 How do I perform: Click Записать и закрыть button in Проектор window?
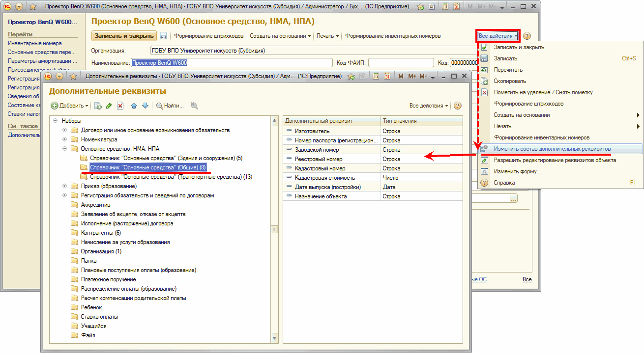[x=124, y=36]
